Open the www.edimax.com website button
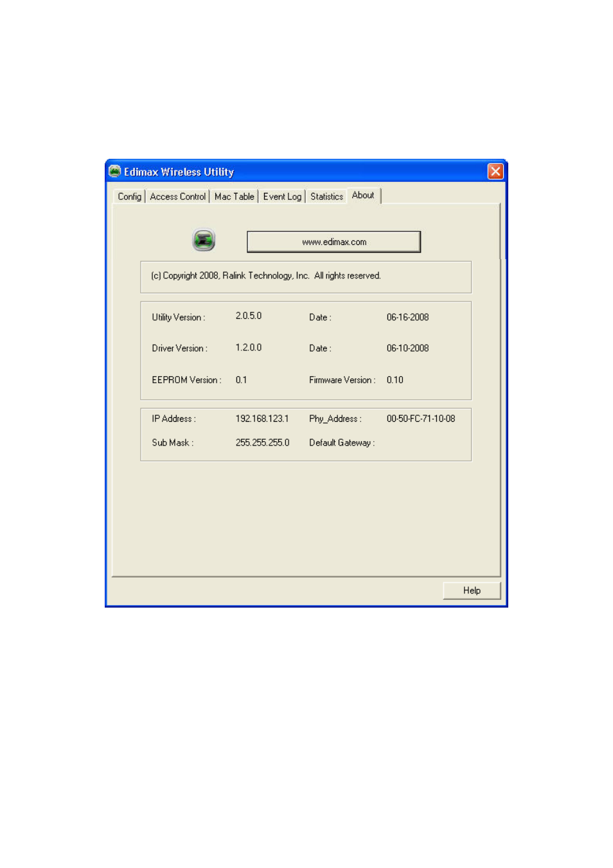613x868 pixels. (333, 242)
